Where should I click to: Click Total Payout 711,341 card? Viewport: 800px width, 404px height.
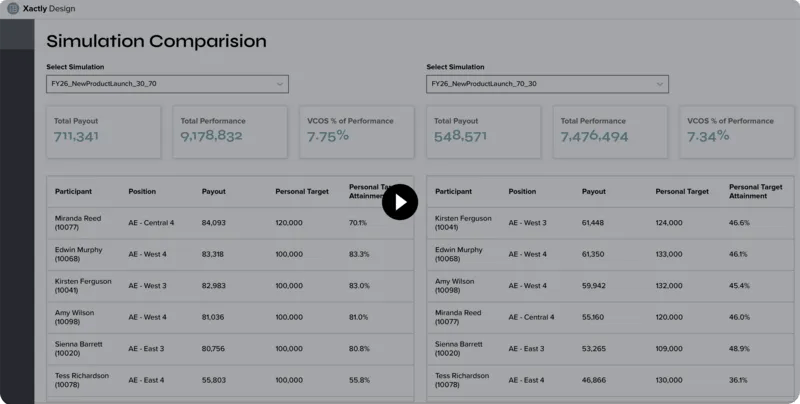(x=104, y=132)
